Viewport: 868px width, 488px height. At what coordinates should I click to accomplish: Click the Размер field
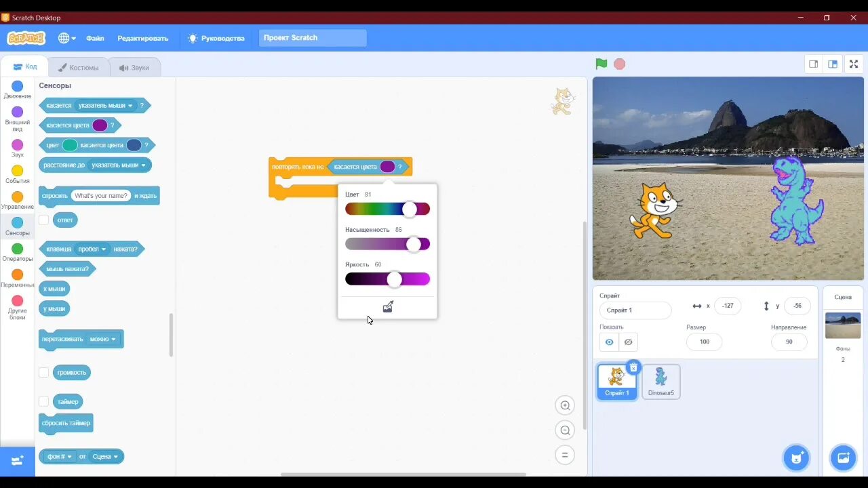704,342
